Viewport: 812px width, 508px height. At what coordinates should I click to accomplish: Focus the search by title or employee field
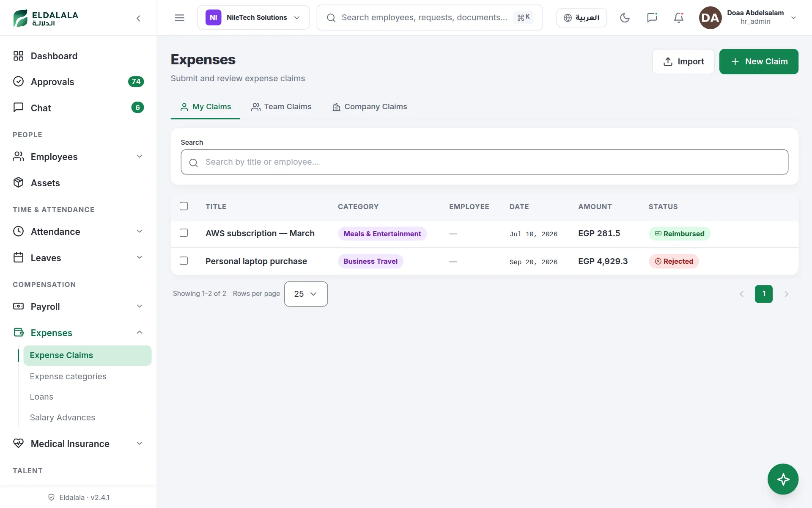tap(484, 162)
